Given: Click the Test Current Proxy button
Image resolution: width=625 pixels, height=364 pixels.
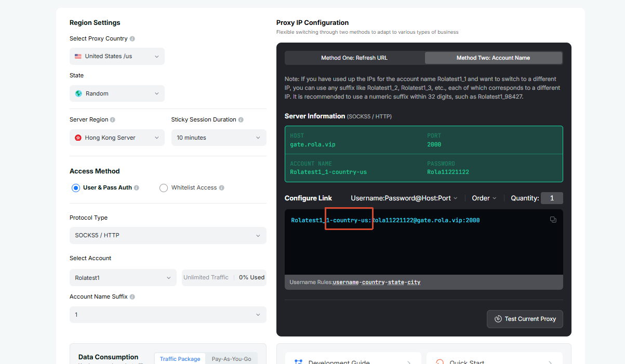Looking at the screenshot, I should 525,319.
